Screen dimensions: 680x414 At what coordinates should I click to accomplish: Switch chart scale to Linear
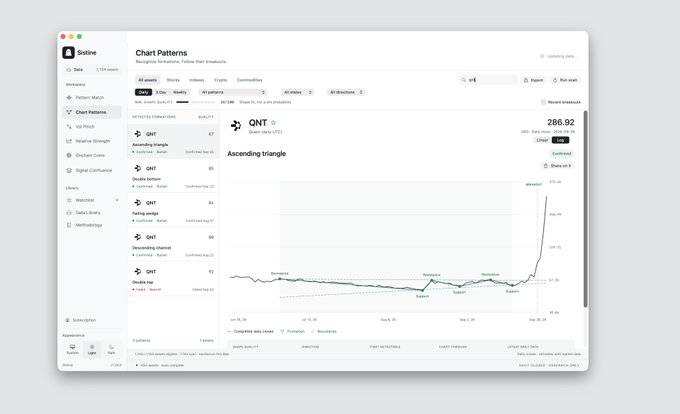tap(542, 140)
